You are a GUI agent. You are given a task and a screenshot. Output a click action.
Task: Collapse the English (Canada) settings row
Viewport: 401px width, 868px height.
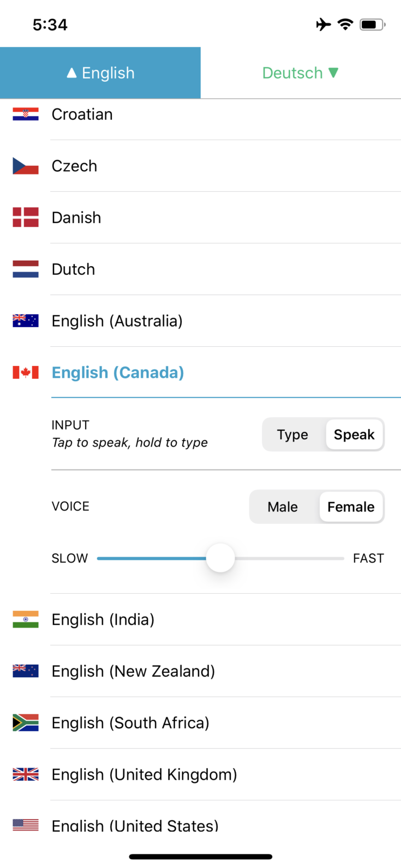coord(118,373)
